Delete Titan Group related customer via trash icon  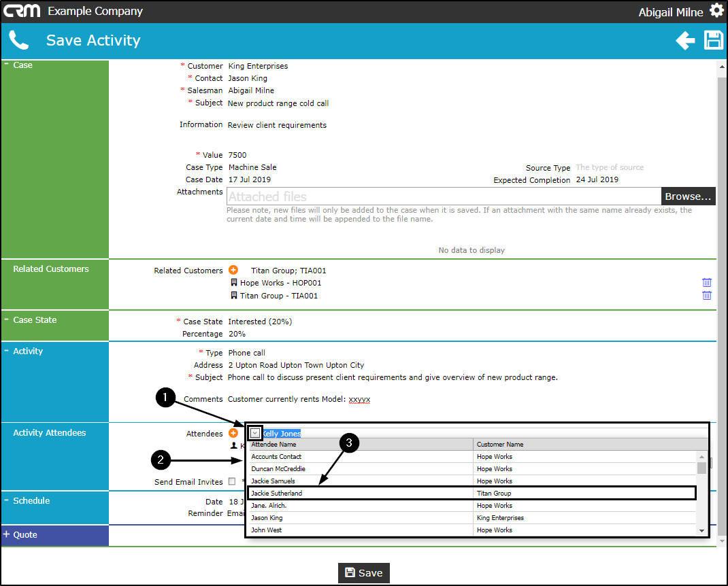coord(707,296)
